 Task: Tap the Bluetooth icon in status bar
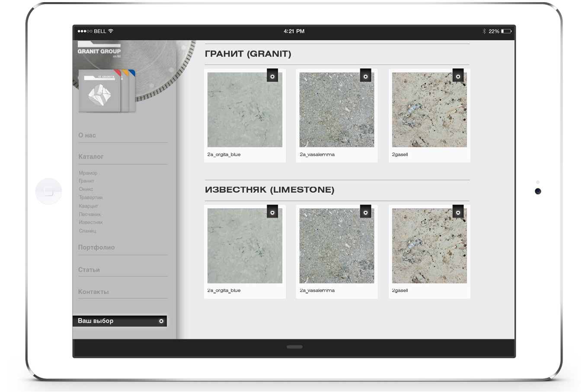pyautogui.click(x=484, y=31)
